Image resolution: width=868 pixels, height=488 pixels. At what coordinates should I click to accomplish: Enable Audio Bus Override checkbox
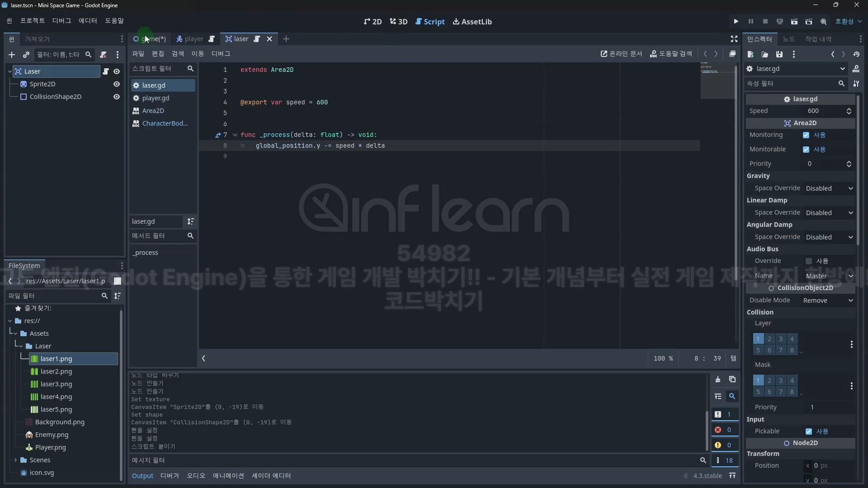click(x=809, y=261)
